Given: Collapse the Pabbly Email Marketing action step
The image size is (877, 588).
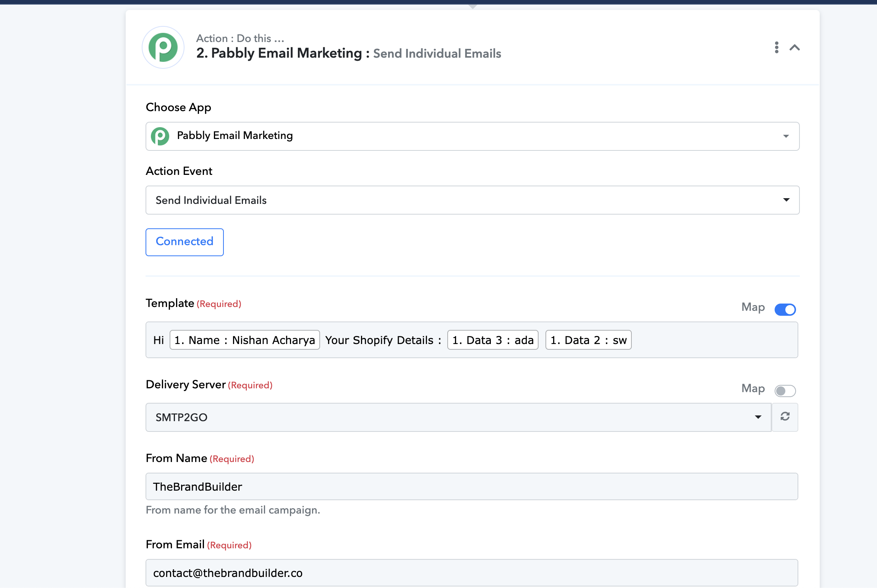Looking at the screenshot, I should pos(795,47).
